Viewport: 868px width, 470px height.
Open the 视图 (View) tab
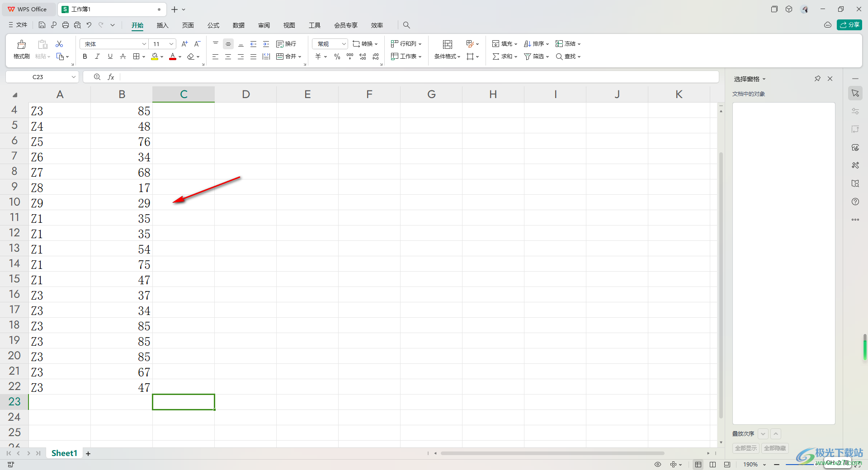click(289, 25)
